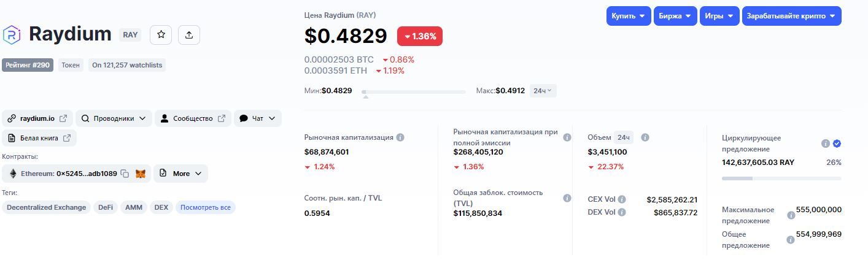Click info icon next to DEX Vol
This screenshot has width=868, height=268.
[622, 212]
